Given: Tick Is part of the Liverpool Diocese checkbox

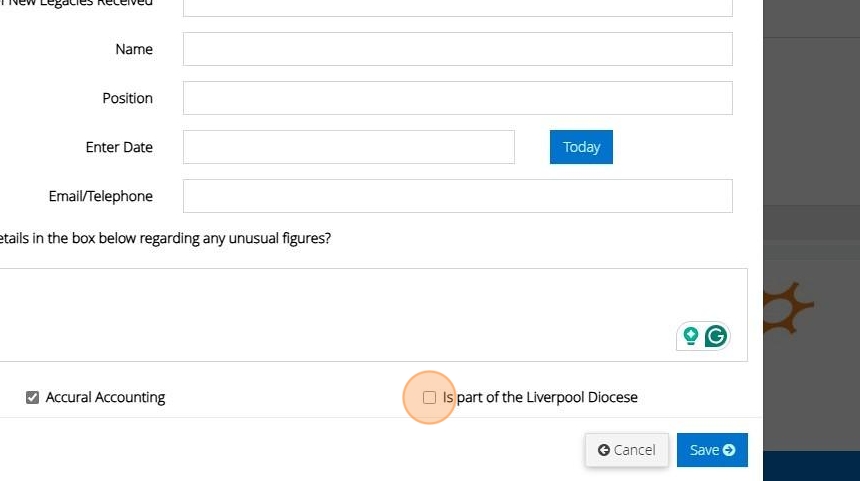Looking at the screenshot, I should [429, 397].
